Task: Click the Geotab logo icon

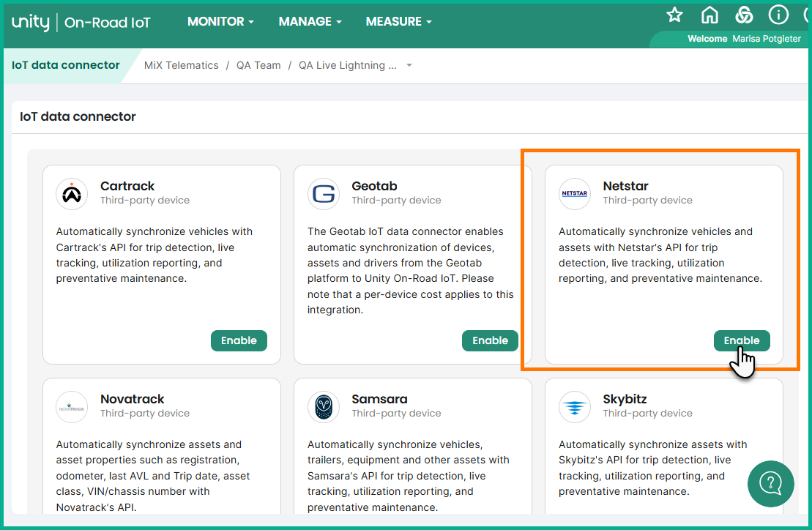Action: (x=324, y=194)
